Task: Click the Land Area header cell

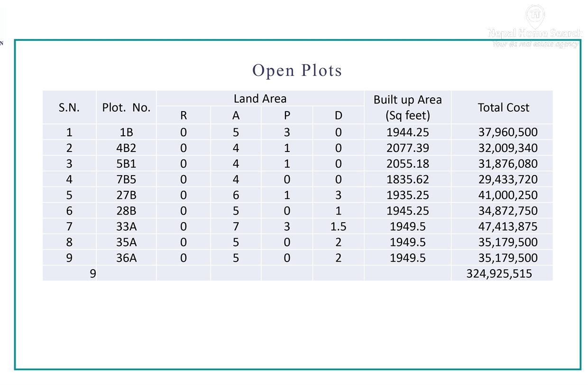Action: pos(260,99)
